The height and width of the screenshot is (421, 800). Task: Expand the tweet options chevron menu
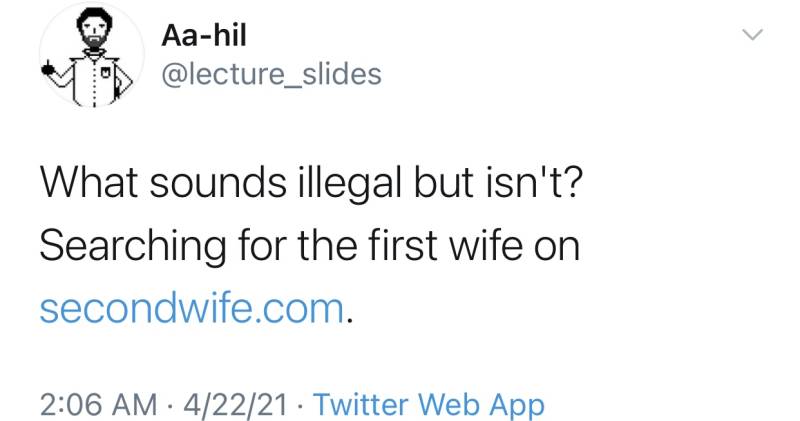click(x=751, y=36)
